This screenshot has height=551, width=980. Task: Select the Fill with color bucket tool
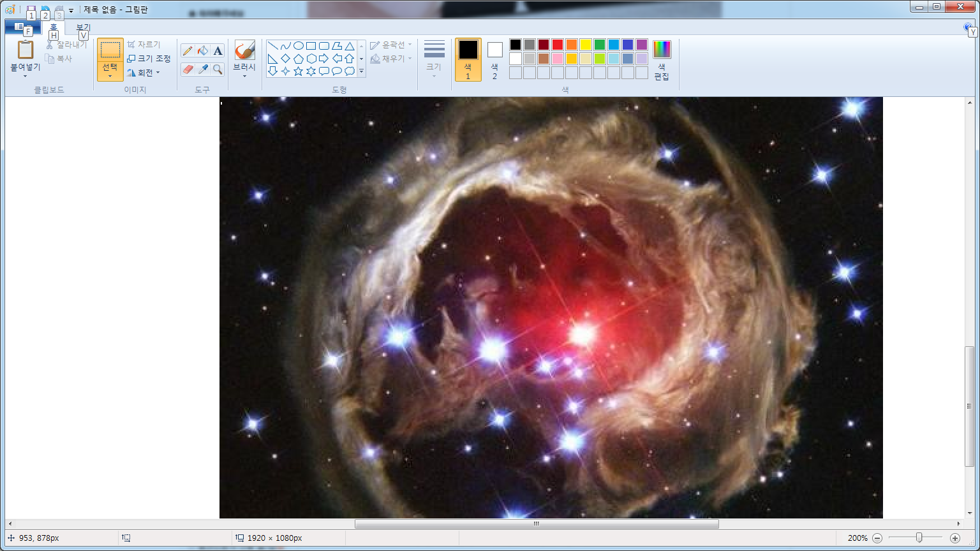(203, 51)
